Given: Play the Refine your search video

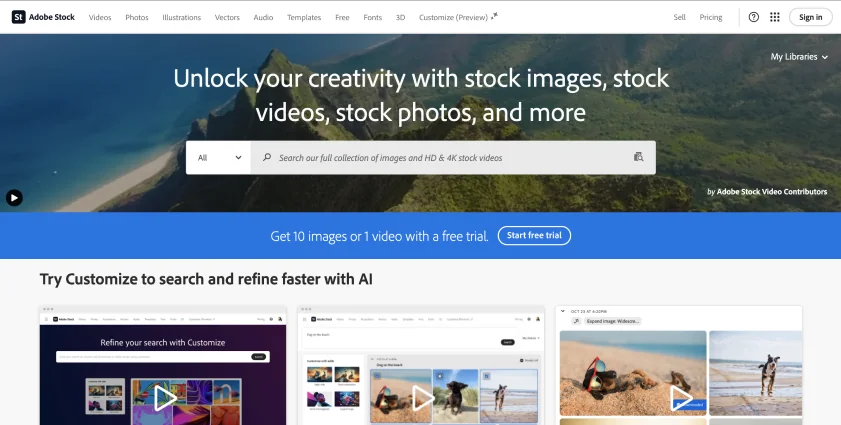Looking at the screenshot, I should pyautogui.click(x=165, y=398).
